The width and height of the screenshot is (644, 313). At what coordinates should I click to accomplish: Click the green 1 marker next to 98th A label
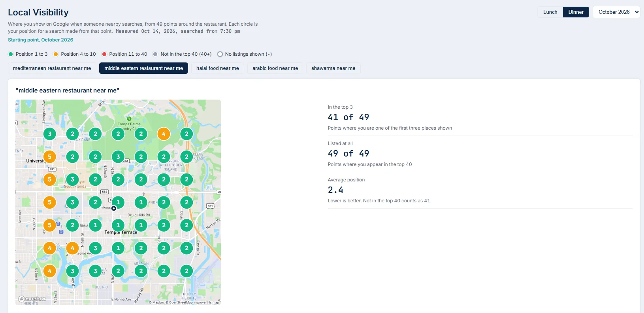coord(95,225)
